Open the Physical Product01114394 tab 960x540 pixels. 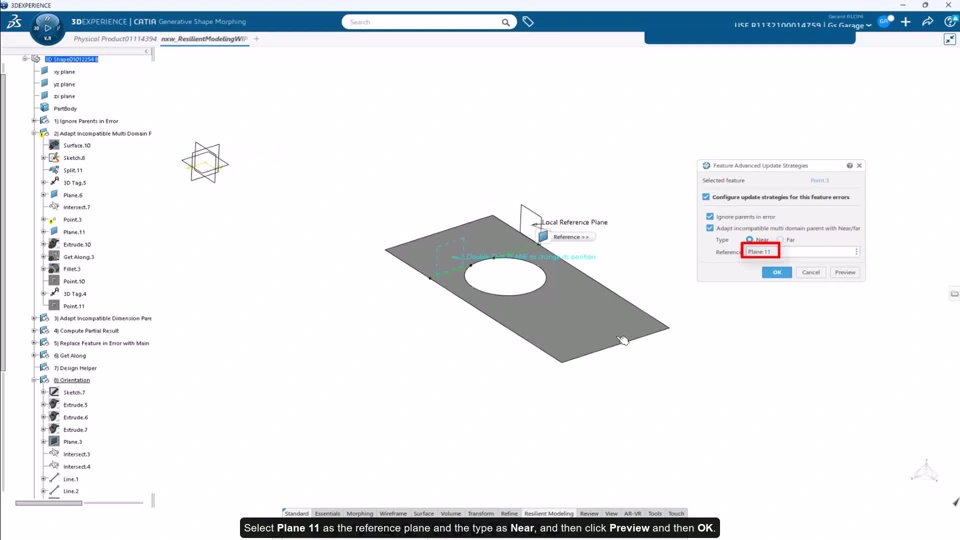pos(115,39)
